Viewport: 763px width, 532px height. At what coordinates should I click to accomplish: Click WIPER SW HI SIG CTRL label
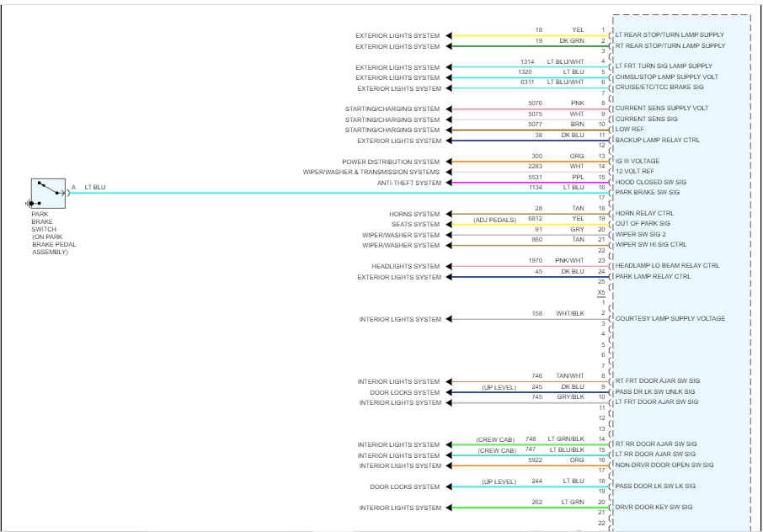tap(651, 245)
